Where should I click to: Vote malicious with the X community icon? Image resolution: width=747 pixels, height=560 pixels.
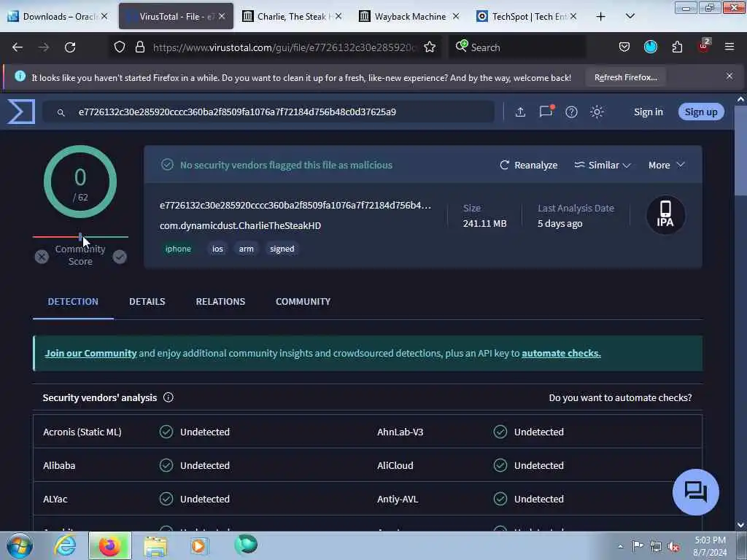pos(42,257)
